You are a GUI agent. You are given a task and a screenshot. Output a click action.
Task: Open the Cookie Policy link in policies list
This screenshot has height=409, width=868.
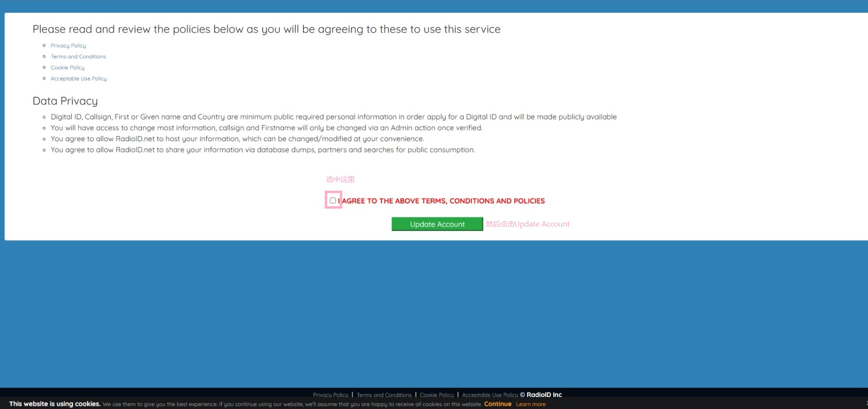(67, 67)
